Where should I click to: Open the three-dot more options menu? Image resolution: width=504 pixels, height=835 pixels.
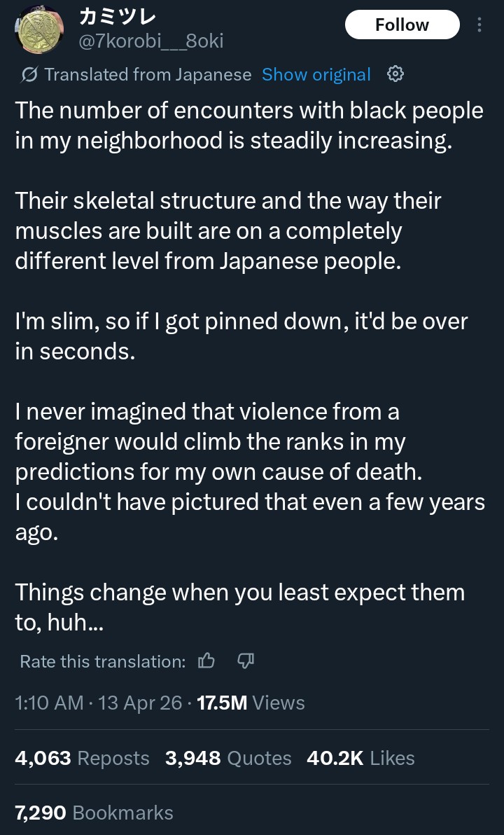[x=479, y=25]
